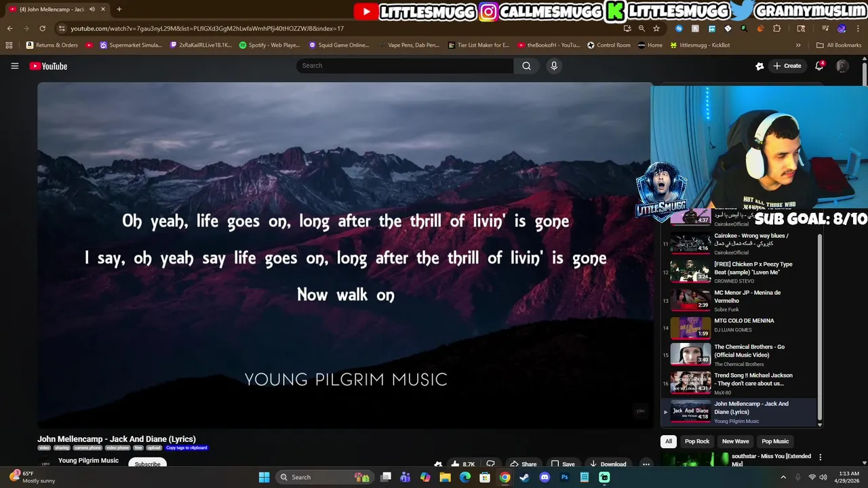
Task: Play Chicken P x Peezy Type Beat item
Action: pyautogui.click(x=739, y=272)
